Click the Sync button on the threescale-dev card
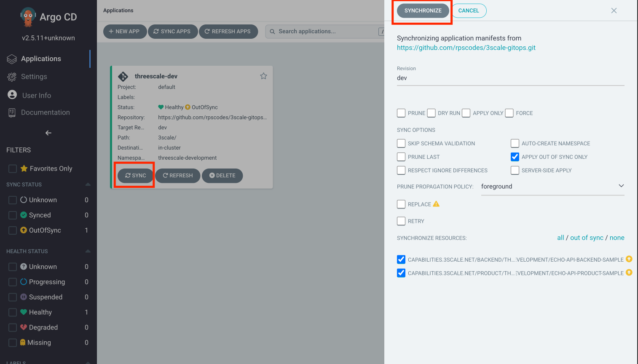 [x=135, y=176]
